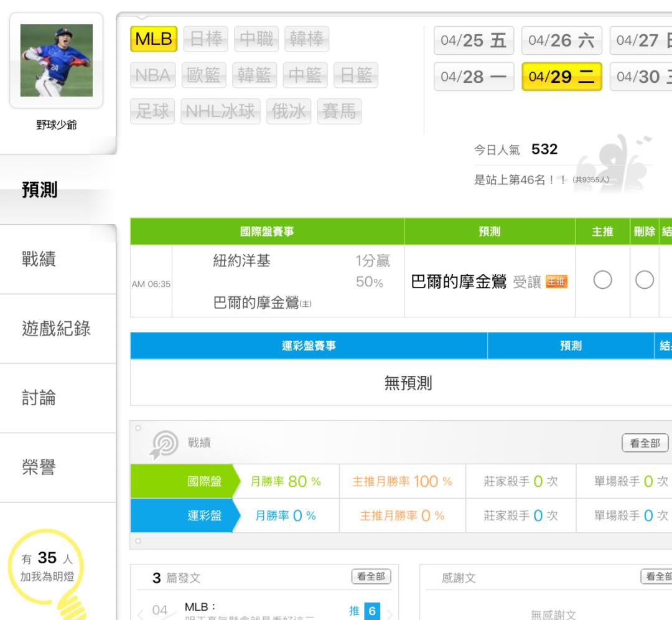Open the 日籃 league tab
Viewport: 672px width, 620px height.
(x=356, y=75)
